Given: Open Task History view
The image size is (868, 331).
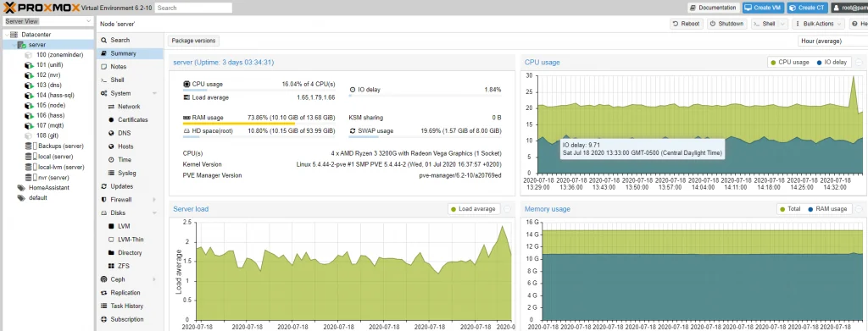Looking at the screenshot, I should coord(126,306).
